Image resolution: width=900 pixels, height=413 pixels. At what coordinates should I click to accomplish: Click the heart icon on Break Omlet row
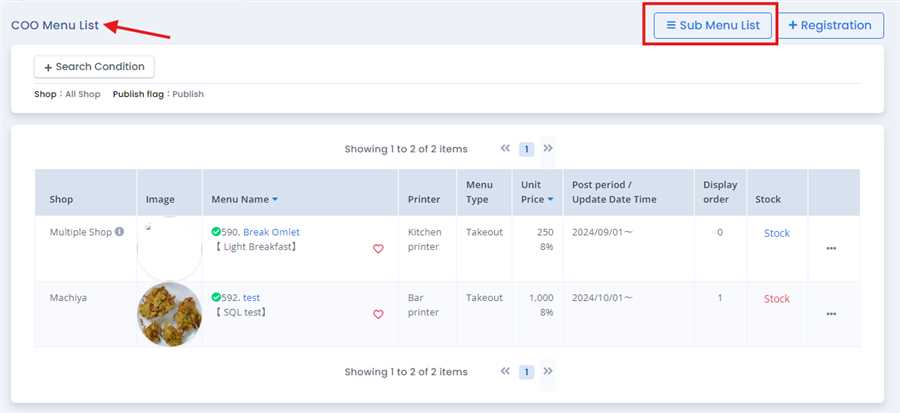[x=378, y=249]
